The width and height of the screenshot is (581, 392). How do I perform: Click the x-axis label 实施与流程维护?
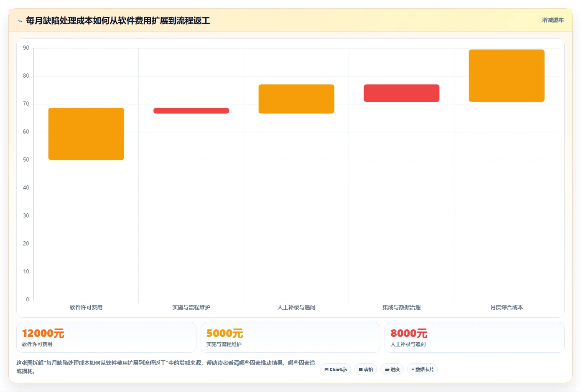[x=191, y=307]
